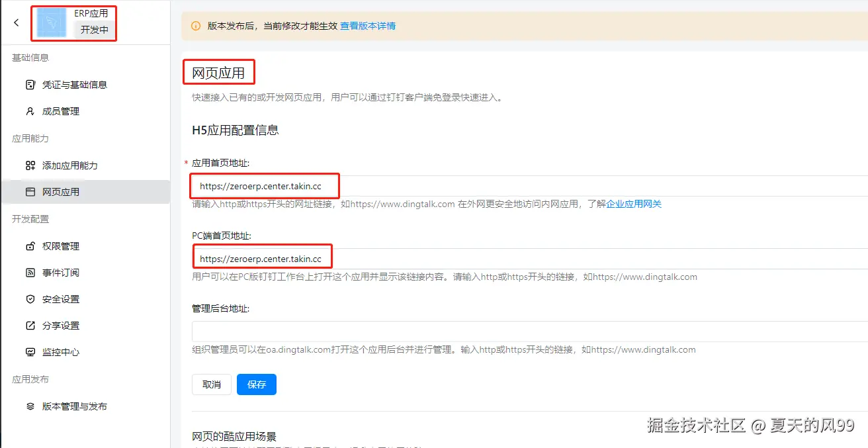Select the 应用首页地址 URL input field

tap(265, 186)
